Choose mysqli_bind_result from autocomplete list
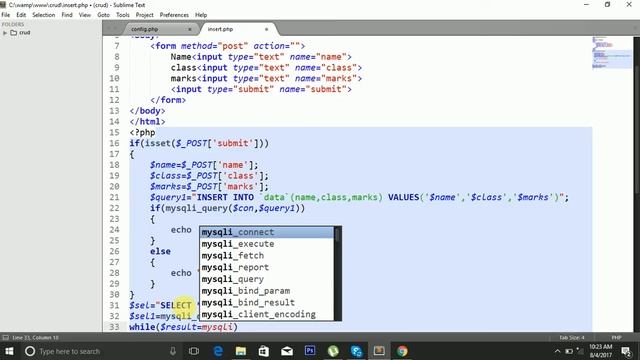Screen dimensions: 640x360 tap(267, 302)
